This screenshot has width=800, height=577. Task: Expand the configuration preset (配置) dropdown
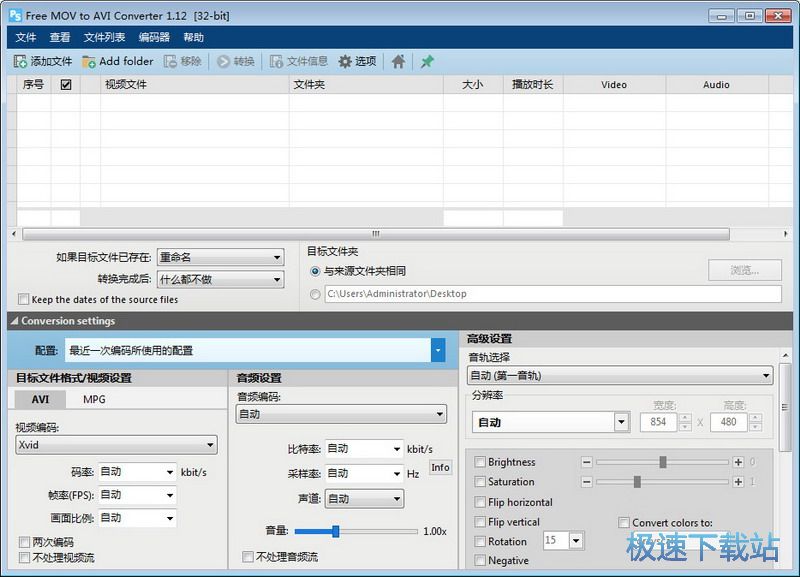coord(438,351)
